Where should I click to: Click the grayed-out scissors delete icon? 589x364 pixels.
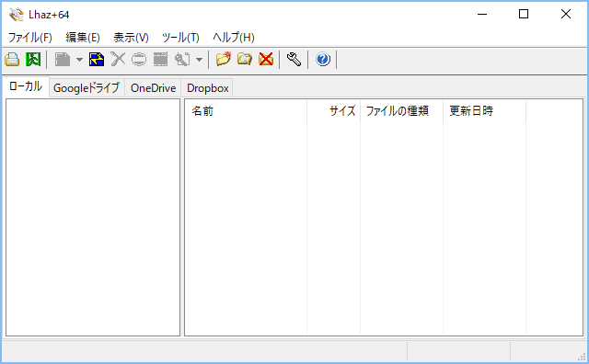click(x=118, y=60)
